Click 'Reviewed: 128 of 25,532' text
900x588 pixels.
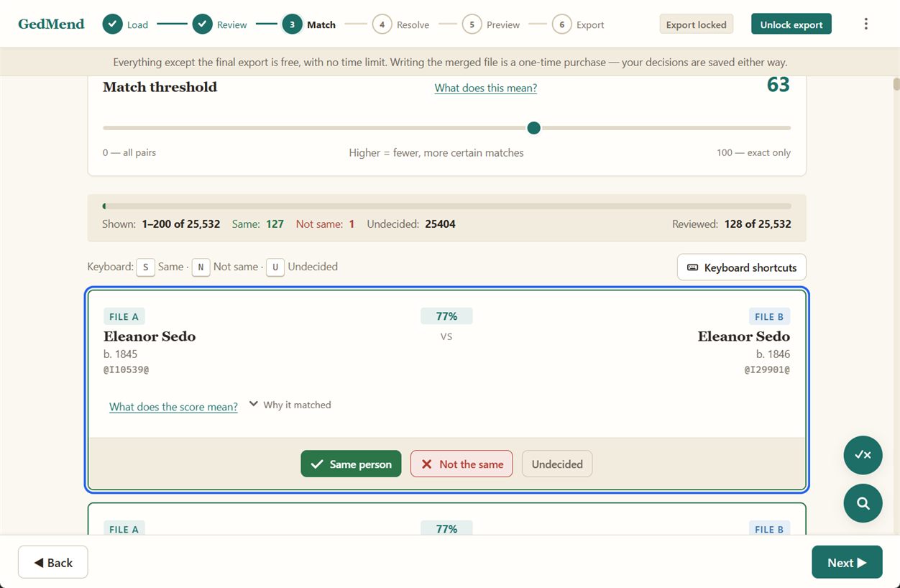pos(732,224)
